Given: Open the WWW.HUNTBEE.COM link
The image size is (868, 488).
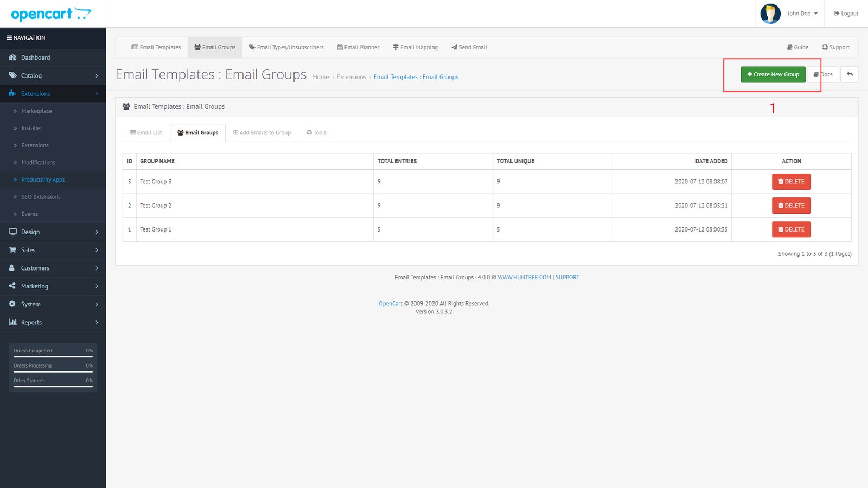Looking at the screenshot, I should tap(524, 277).
